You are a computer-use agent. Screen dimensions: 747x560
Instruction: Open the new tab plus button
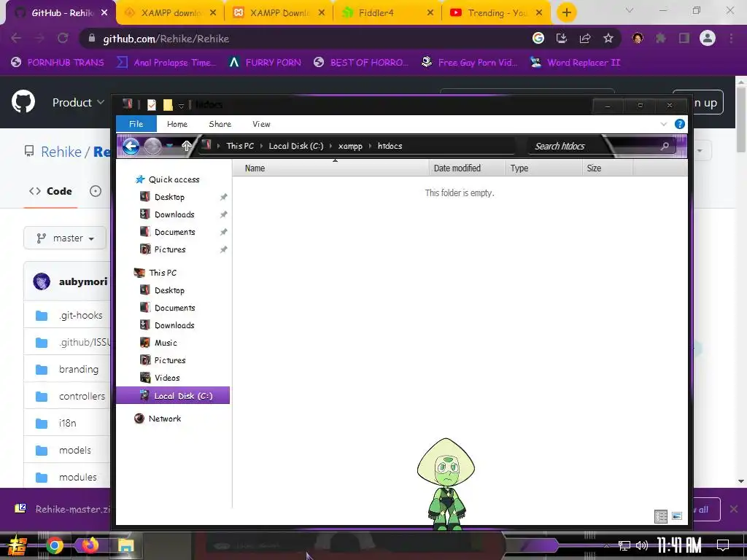pos(566,13)
